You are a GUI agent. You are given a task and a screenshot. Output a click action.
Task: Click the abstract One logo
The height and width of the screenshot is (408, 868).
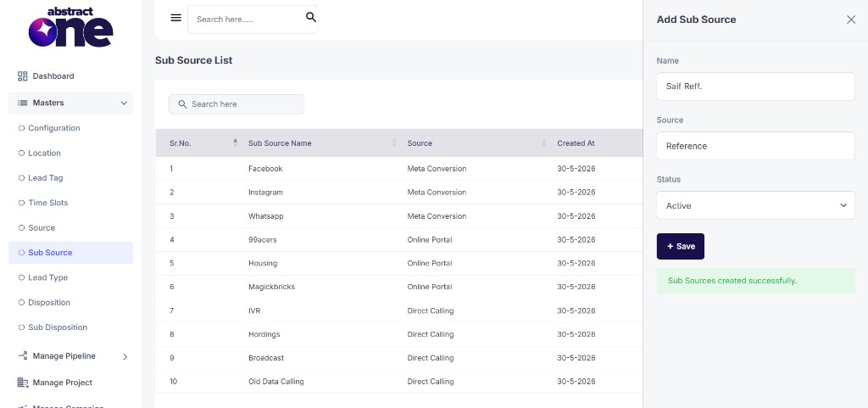[71, 27]
